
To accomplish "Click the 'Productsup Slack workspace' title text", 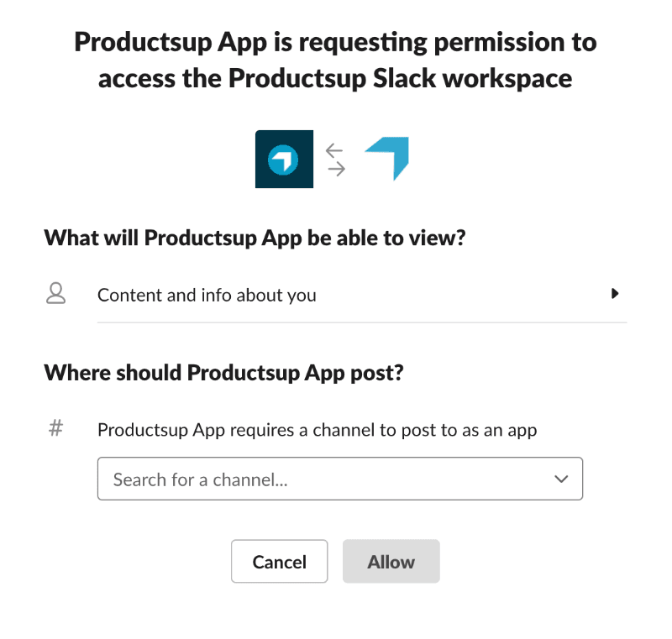I will pyautogui.click(x=401, y=79).
